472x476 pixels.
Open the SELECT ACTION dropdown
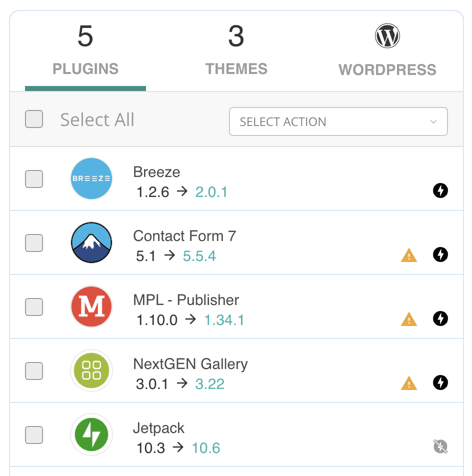tap(338, 121)
